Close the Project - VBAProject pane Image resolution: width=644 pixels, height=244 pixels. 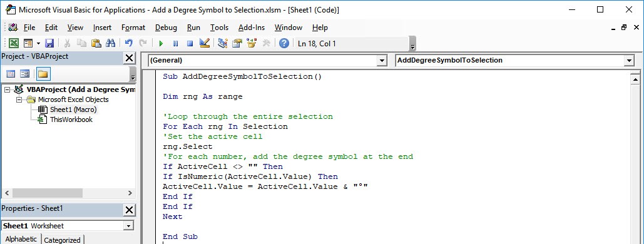pyautogui.click(x=129, y=58)
